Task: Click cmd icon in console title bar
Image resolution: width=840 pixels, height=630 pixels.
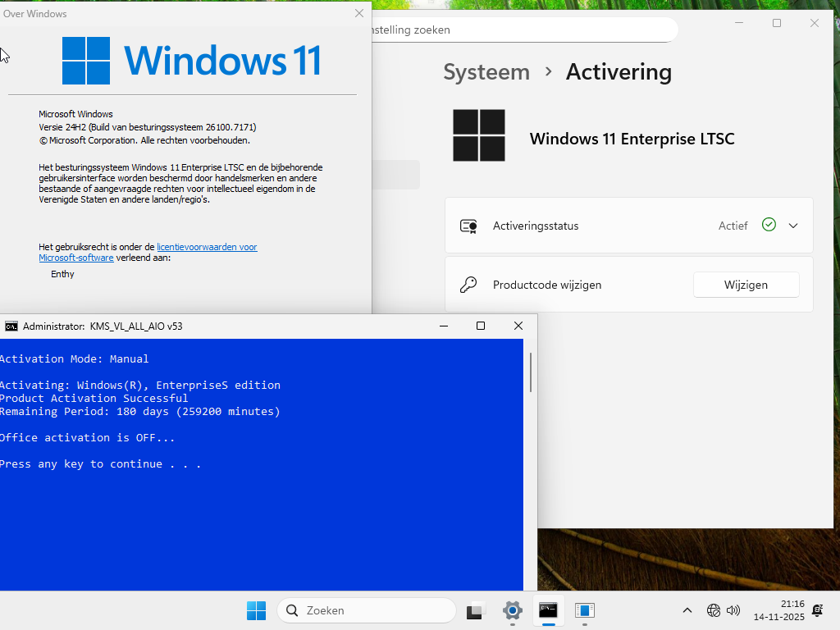Action: pos(11,326)
